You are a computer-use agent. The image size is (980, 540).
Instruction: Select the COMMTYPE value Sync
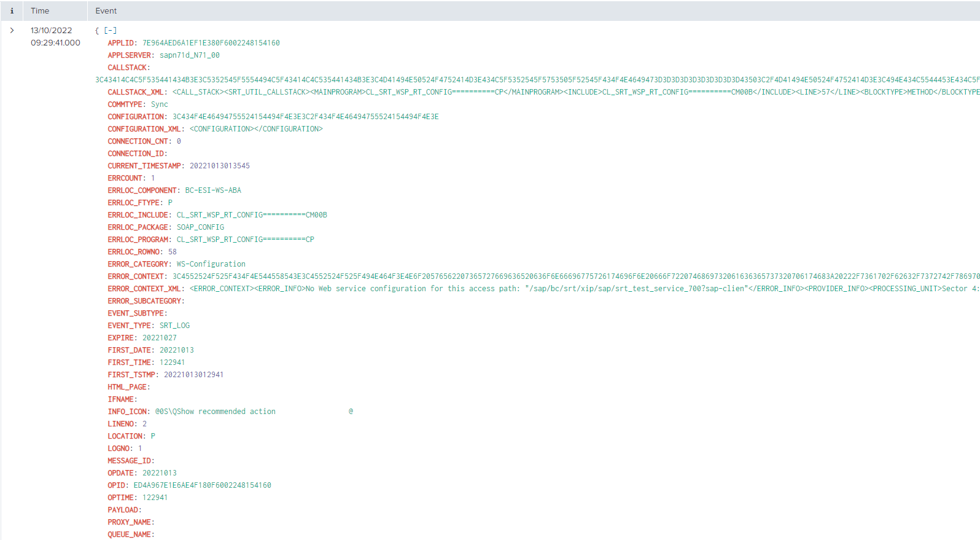(x=159, y=104)
